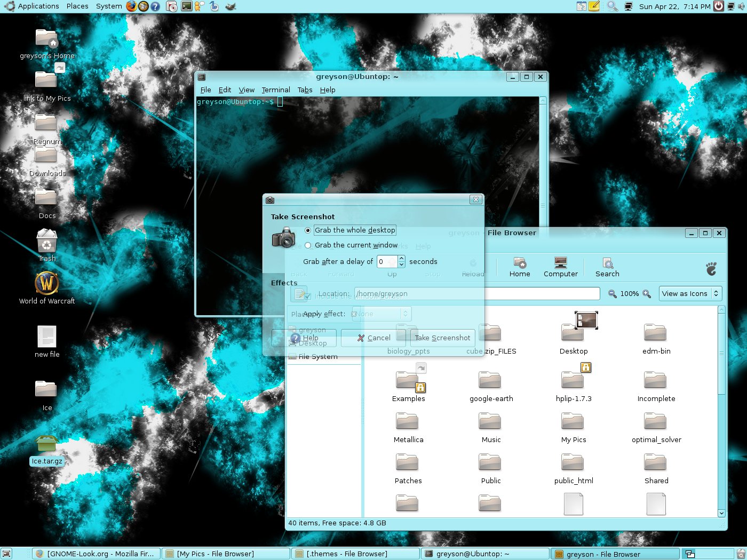Click the Show Desktop button in bottom panel
The height and width of the screenshot is (560, 747).
tap(6, 554)
